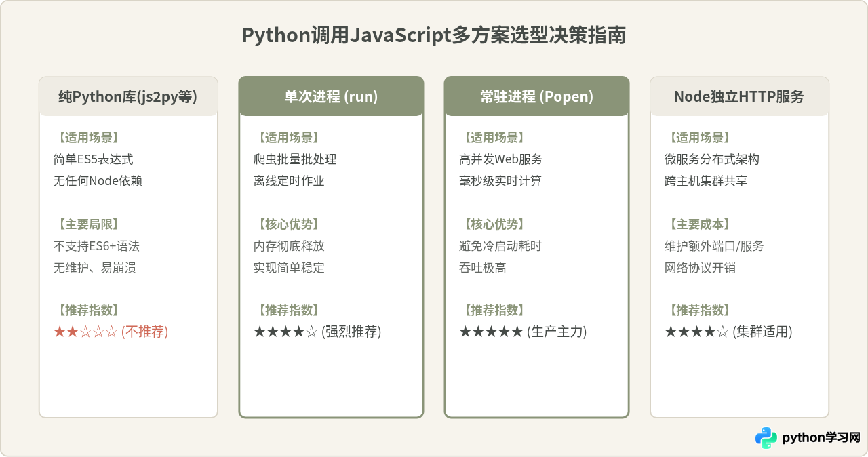Click the line '跨主机集群共享'
Screen dimensions: 868x457
706,181
